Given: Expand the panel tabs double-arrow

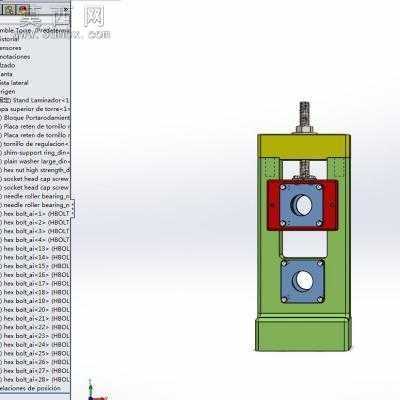Looking at the screenshot, I should coord(67,9).
